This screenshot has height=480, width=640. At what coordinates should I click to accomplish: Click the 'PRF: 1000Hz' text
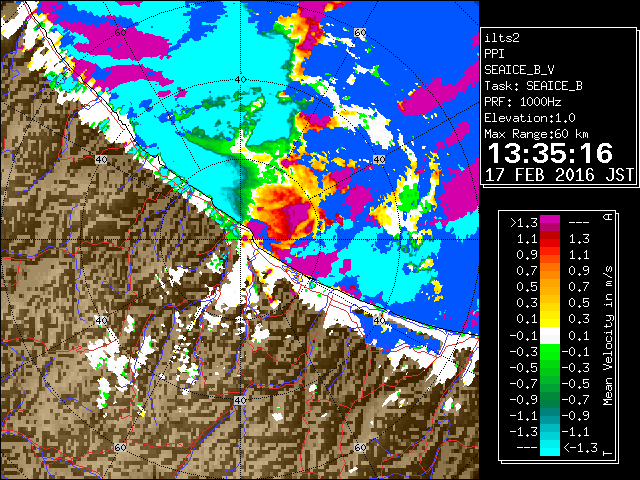pos(523,102)
